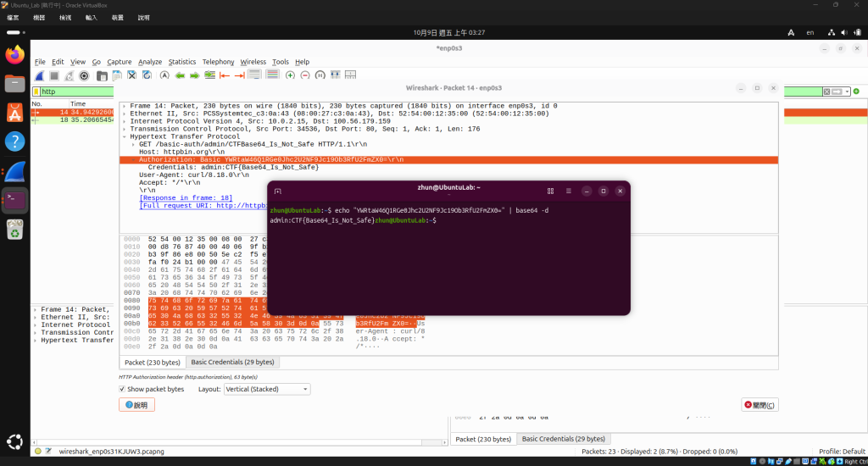Apply display filter arrow button
The image size is (868, 466).
tap(837, 92)
